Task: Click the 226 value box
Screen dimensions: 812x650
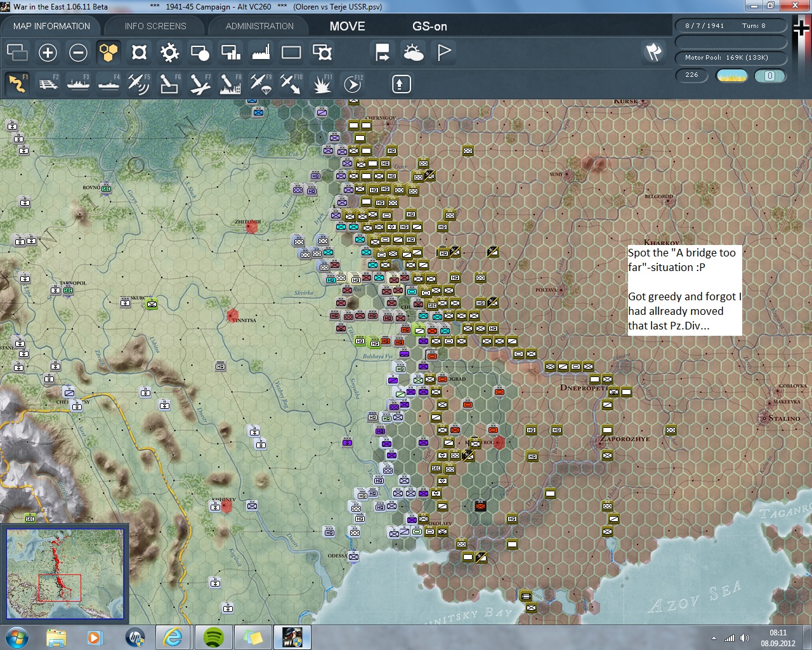Action: pyautogui.click(x=692, y=75)
